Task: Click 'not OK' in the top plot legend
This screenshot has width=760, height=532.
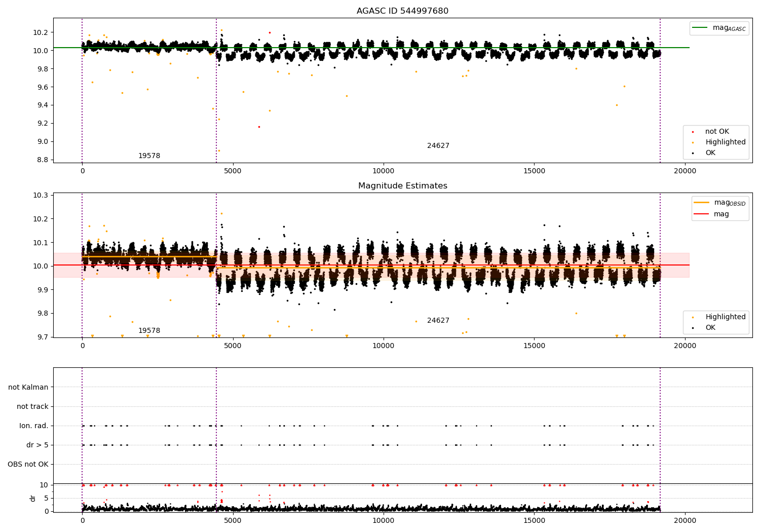Action: pyautogui.click(x=717, y=132)
